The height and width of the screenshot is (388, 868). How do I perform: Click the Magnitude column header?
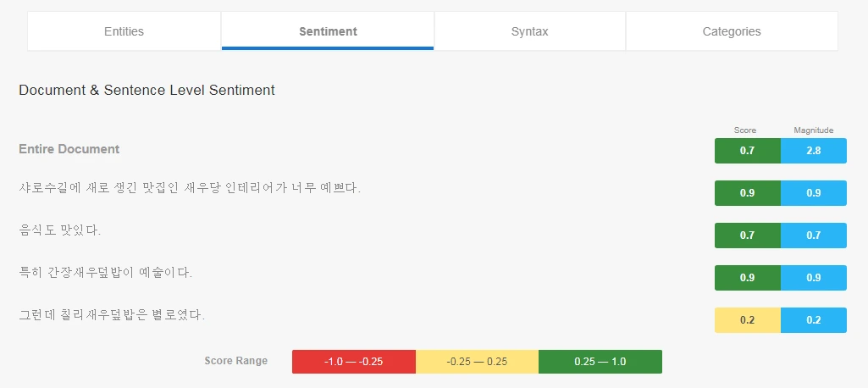pos(813,130)
